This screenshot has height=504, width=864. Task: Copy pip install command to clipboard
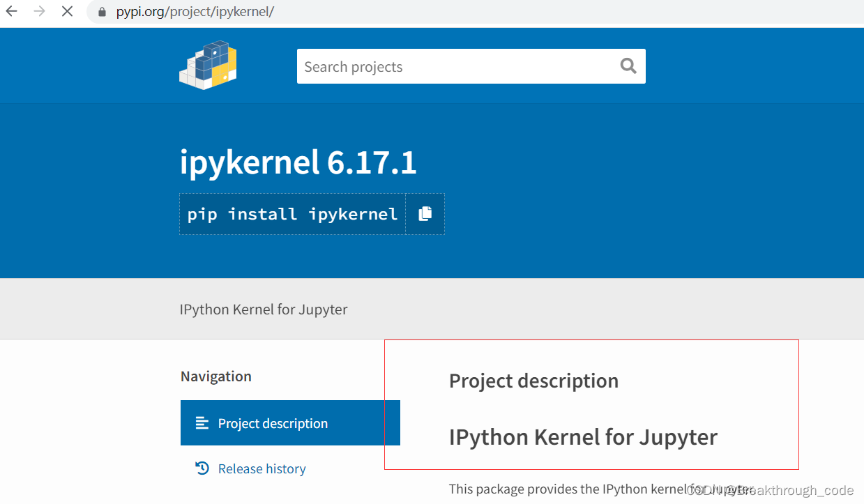(x=425, y=214)
